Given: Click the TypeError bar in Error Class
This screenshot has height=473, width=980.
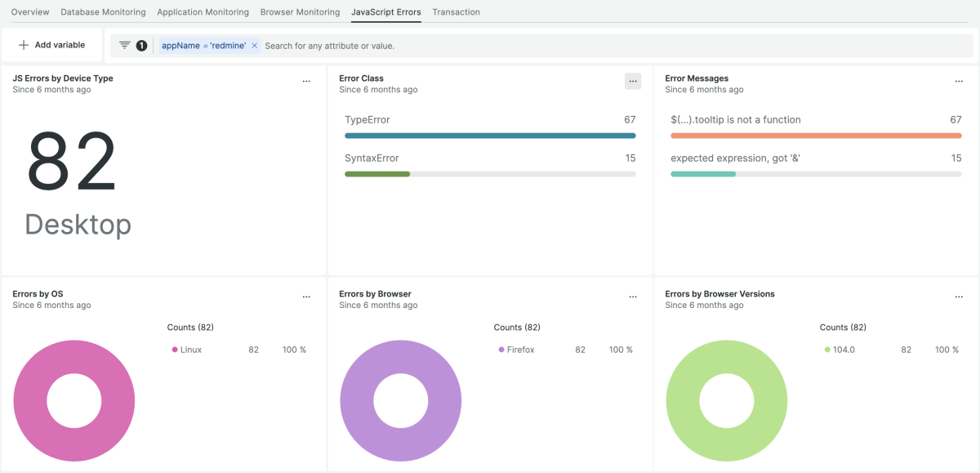Looking at the screenshot, I should 490,136.
